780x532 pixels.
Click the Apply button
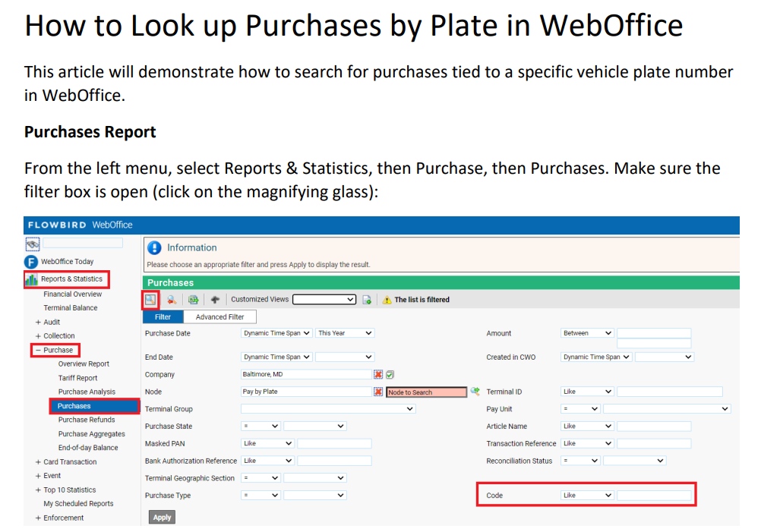pos(163,517)
